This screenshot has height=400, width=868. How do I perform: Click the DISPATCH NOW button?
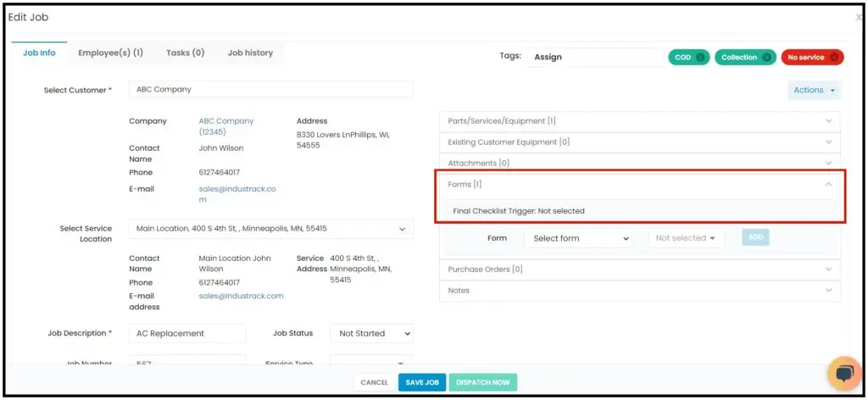483,382
